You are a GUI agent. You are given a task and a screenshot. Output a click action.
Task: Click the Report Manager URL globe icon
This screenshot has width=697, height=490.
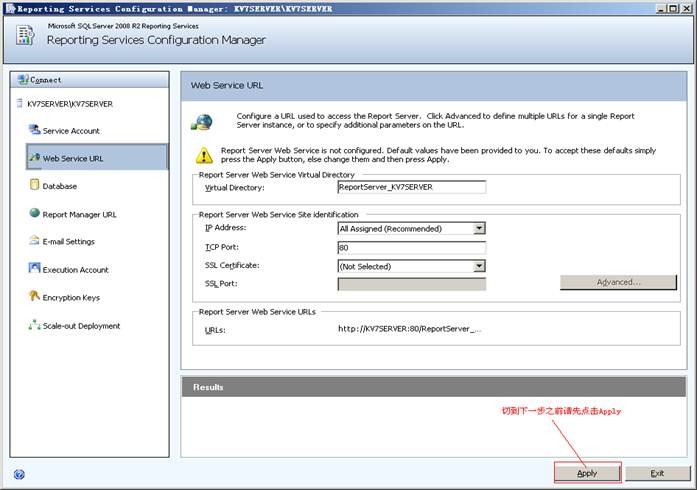tap(34, 213)
